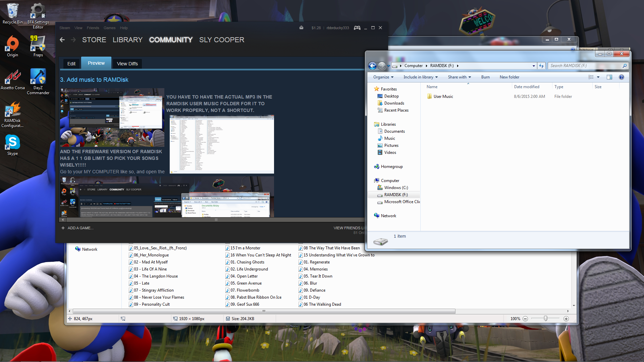Open Explorer help question mark icon
The width and height of the screenshot is (644, 362).
click(x=621, y=77)
